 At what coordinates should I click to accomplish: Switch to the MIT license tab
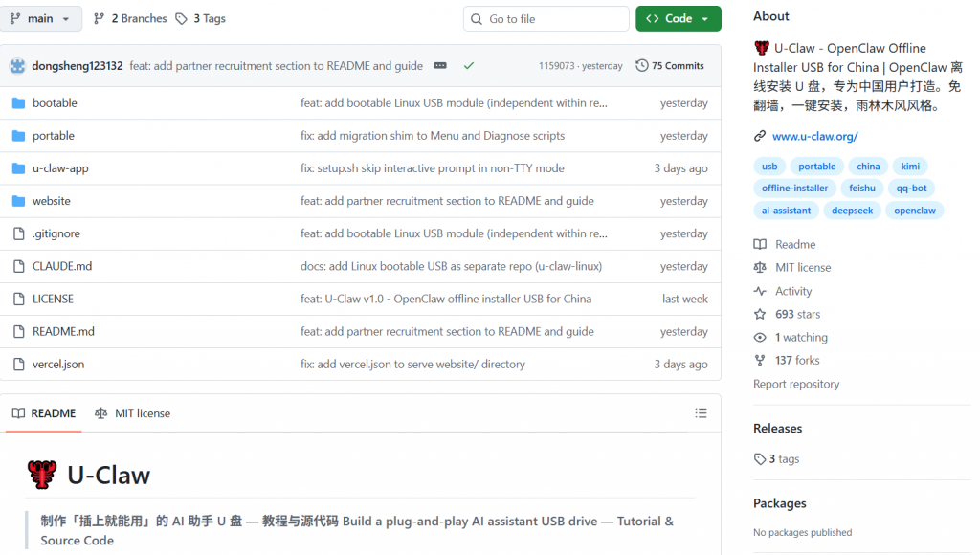[x=133, y=413]
